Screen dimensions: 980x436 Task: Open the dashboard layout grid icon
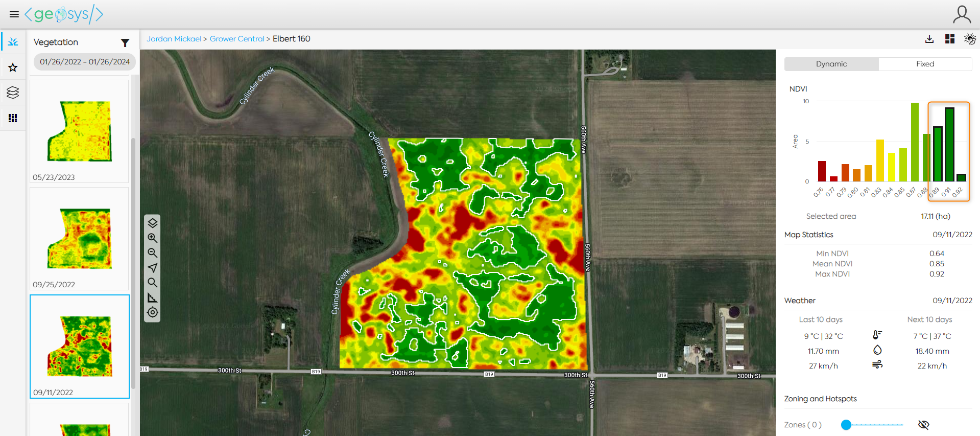(x=950, y=39)
